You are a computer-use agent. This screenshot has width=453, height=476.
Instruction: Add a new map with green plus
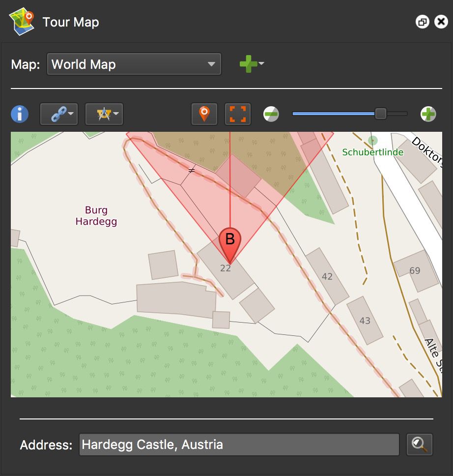[249, 64]
